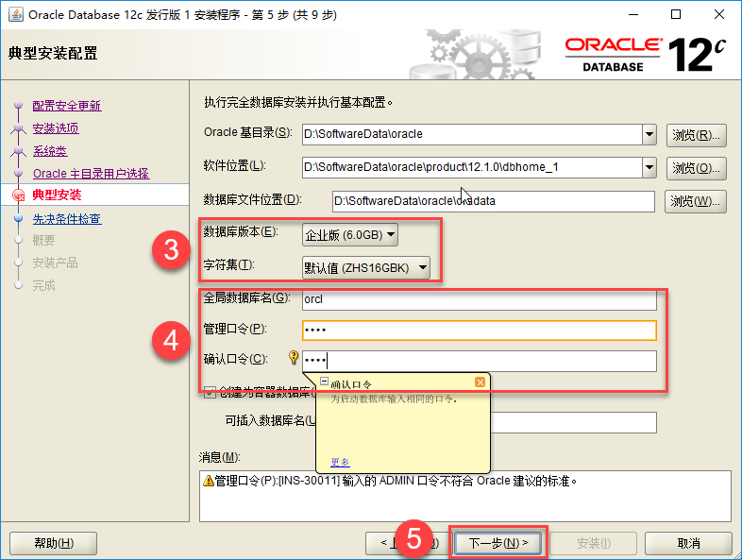This screenshot has height=560, width=742.
Task: Focus the 确认口令 password field
Action: [480, 361]
